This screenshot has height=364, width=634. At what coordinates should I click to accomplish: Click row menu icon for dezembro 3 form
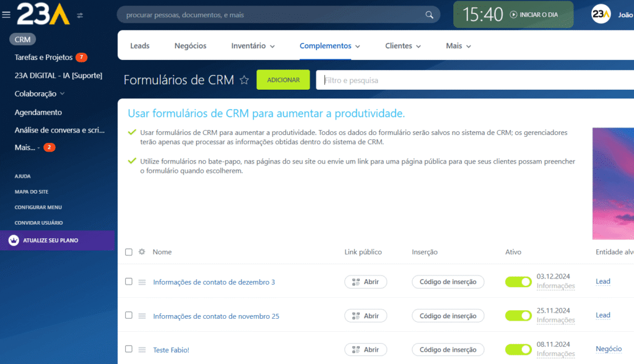click(x=142, y=282)
